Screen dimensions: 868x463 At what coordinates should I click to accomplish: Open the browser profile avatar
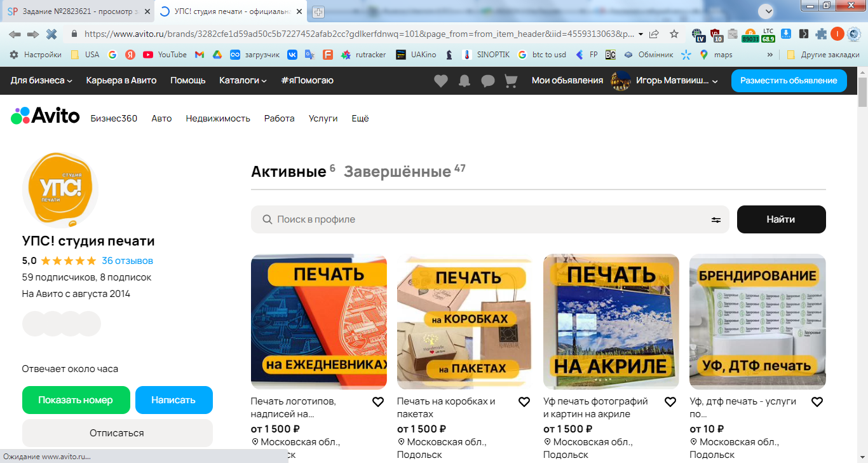(837, 34)
